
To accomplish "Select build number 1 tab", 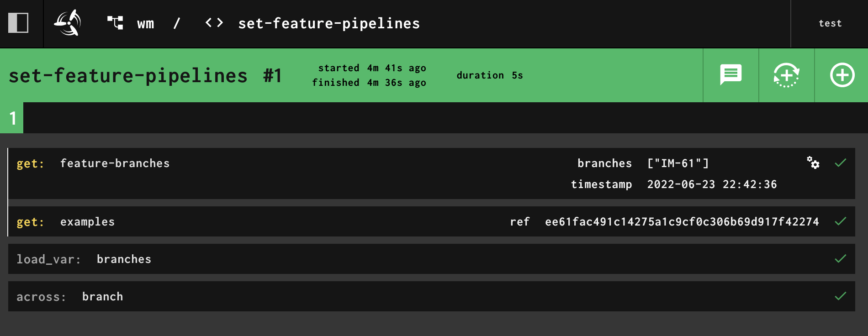I will click(x=12, y=118).
